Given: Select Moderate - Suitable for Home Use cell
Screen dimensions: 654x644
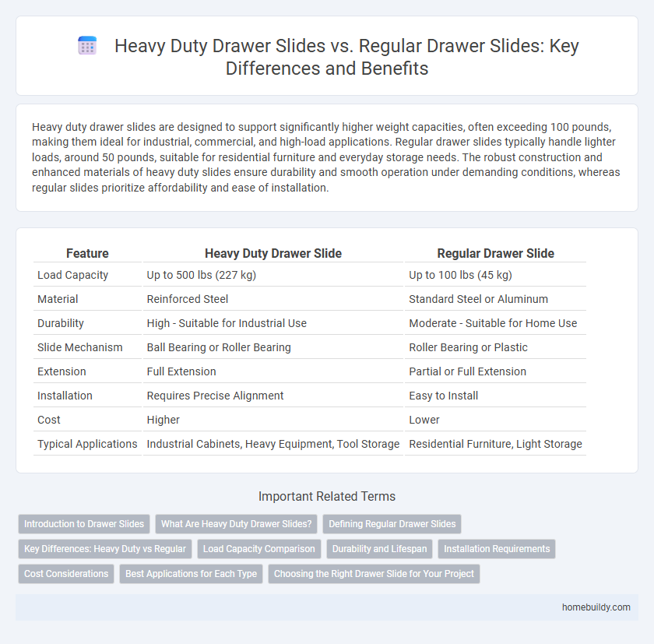Looking at the screenshot, I should click(x=495, y=323).
